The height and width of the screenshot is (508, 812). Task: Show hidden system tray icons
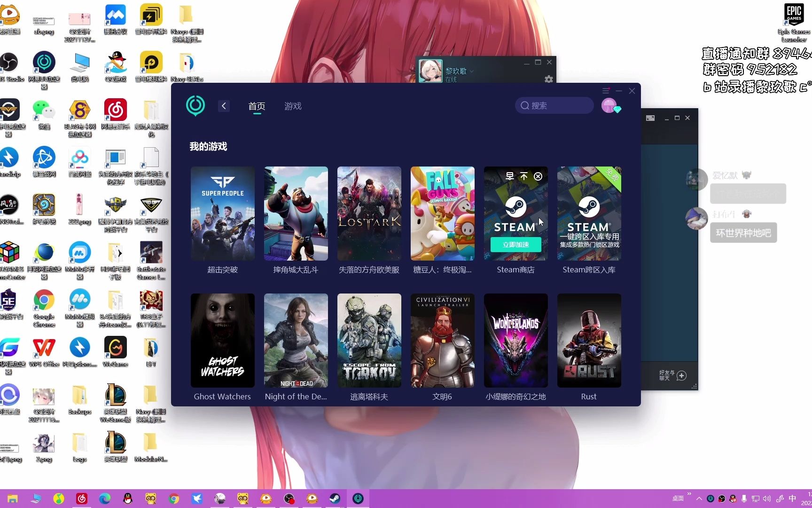[x=699, y=499]
